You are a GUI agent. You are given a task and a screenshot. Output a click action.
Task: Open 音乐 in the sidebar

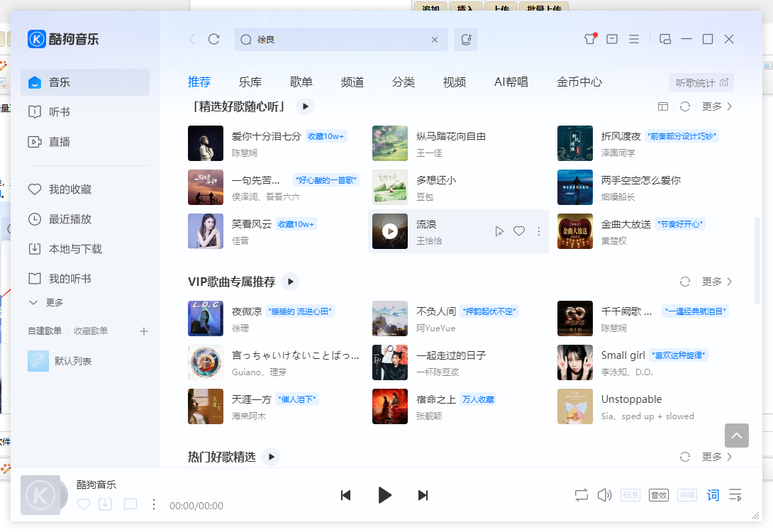point(85,82)
